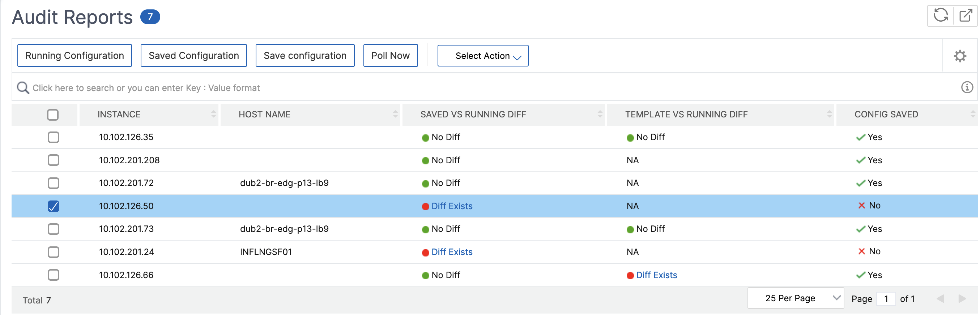Refresh the Audit Reports list
Image resolution: width=980 pixels, height=315 pixels.
coord(941,16)
